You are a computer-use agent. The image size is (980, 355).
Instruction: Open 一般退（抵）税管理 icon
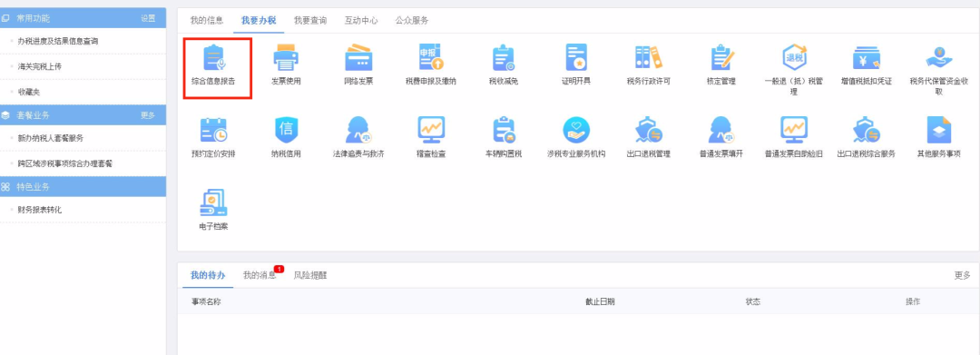tap(794, 57)
